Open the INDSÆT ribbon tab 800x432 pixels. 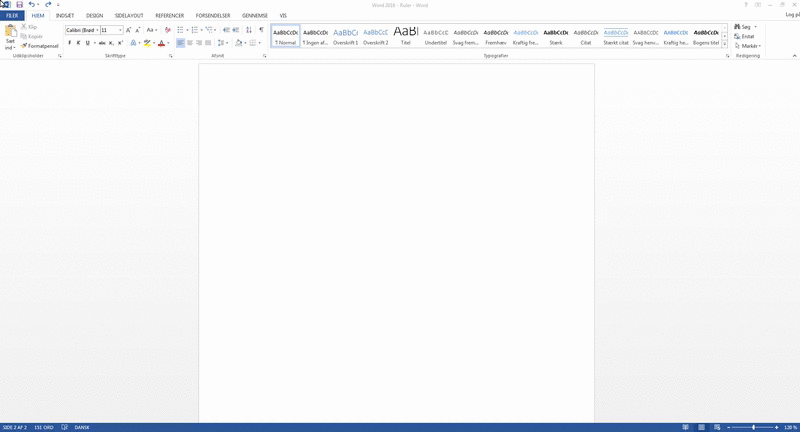click(x=65, y=16)
